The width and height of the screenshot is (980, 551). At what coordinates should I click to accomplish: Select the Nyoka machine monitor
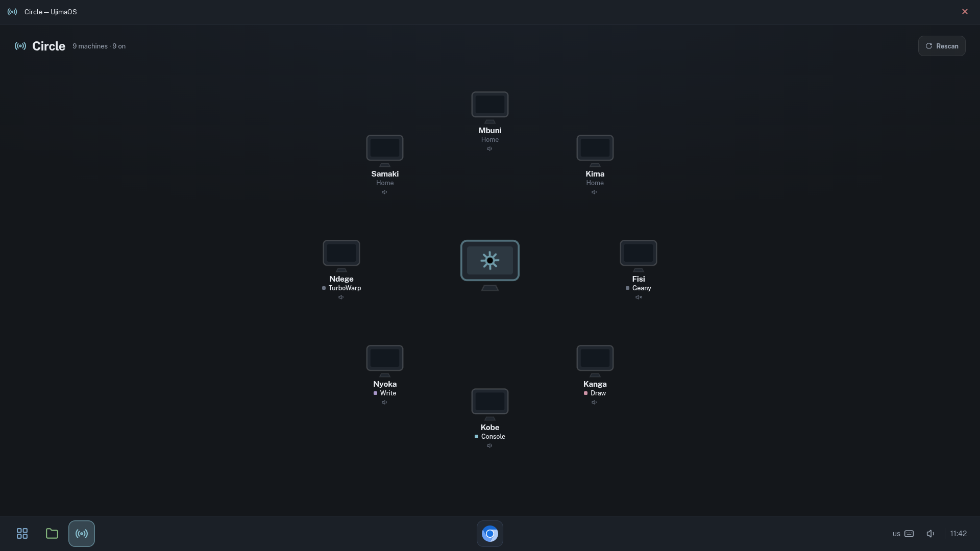[384, 361]
